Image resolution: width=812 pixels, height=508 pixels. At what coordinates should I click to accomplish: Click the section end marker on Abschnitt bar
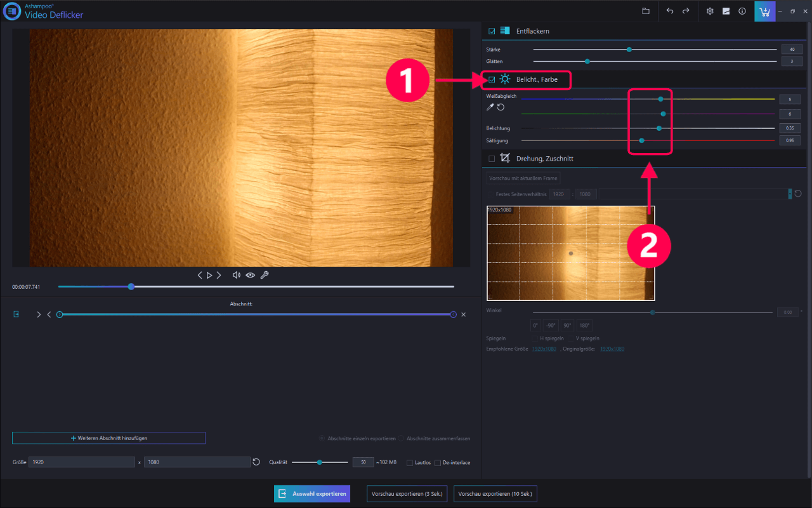click(x=453, y=314)
